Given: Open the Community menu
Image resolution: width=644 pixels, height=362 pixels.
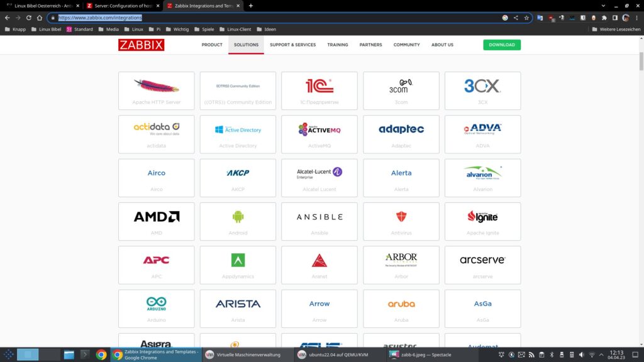Looking at the screenshot, I should (x=406, y=45).
